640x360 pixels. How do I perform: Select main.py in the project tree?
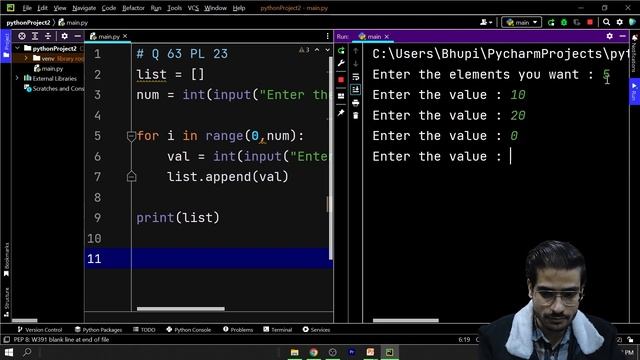click(49, 69)
